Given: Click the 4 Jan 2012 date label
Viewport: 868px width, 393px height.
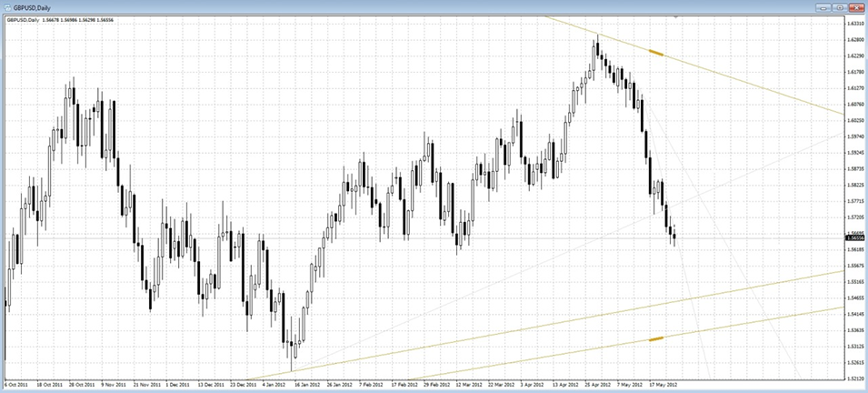Looking at the screenshot, I should click(275, 384).
